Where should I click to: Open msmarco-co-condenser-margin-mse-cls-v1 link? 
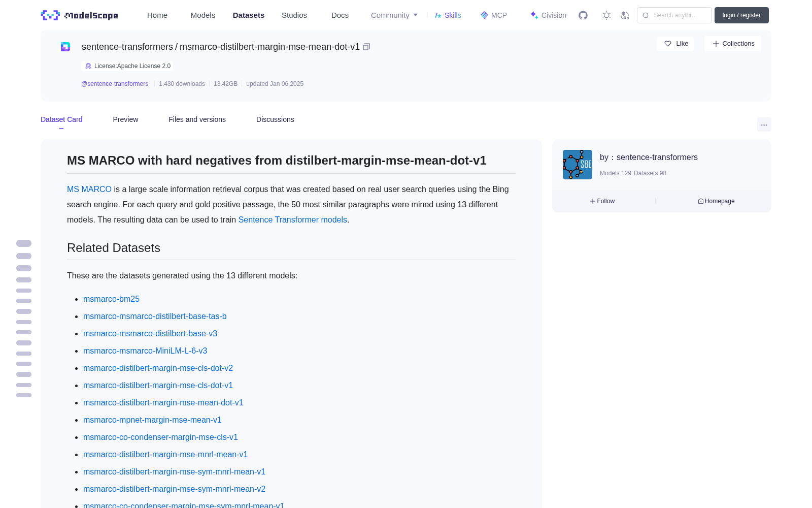pos(160,437)
